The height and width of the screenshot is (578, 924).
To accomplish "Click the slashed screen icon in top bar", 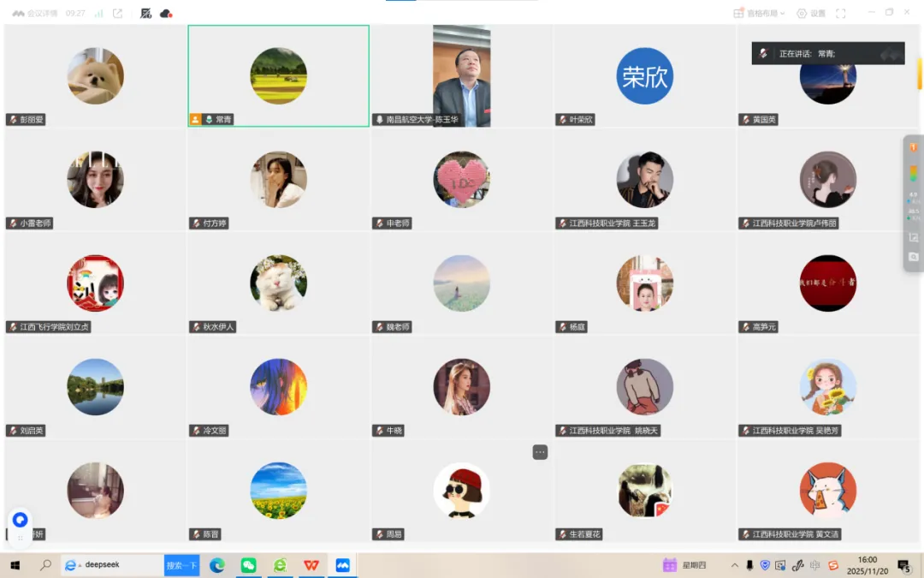I will 145,13.
